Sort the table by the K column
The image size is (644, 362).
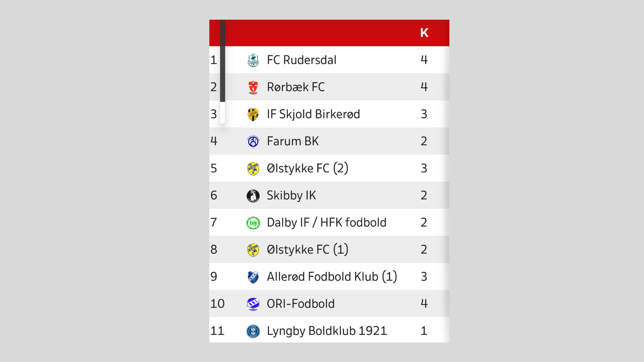coord(424,33)
